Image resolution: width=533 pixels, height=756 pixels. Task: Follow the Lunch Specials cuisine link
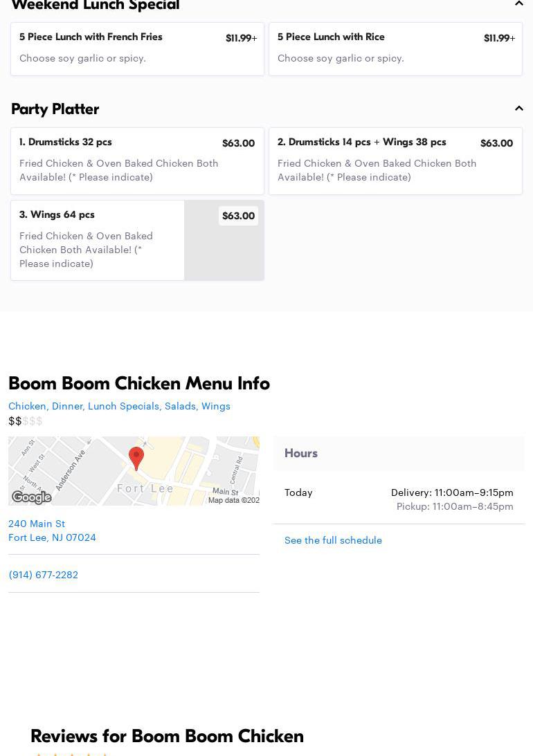tap(124, 406)
